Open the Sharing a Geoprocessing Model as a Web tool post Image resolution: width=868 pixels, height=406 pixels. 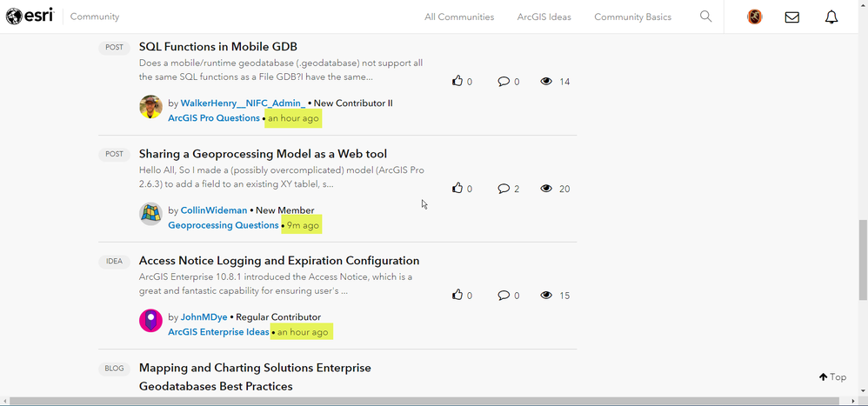(x=263, y=154)
